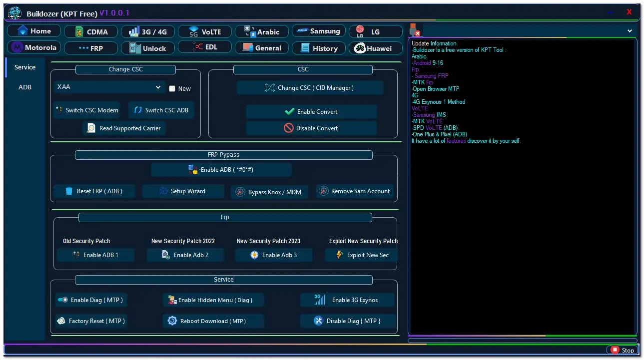Viewport: 644px width, 360px height.
Task: Click Exploit New Sec lightning button
Action: point(362,255)
